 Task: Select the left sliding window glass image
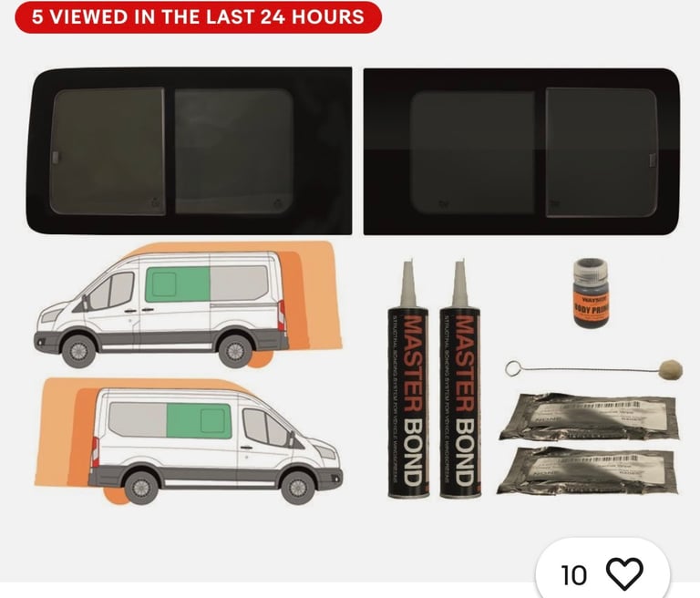pyautogui.click(x=190, y=151)
